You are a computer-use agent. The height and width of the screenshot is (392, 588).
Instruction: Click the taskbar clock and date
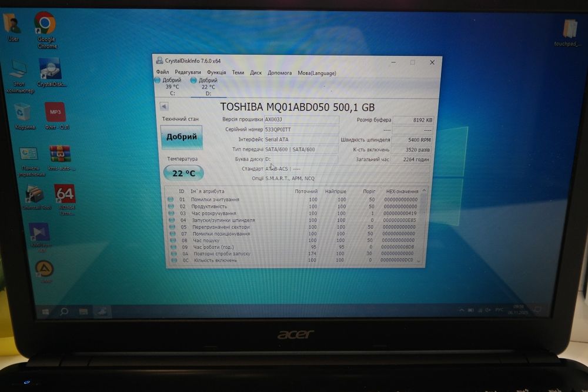click(x=518, y=309)
